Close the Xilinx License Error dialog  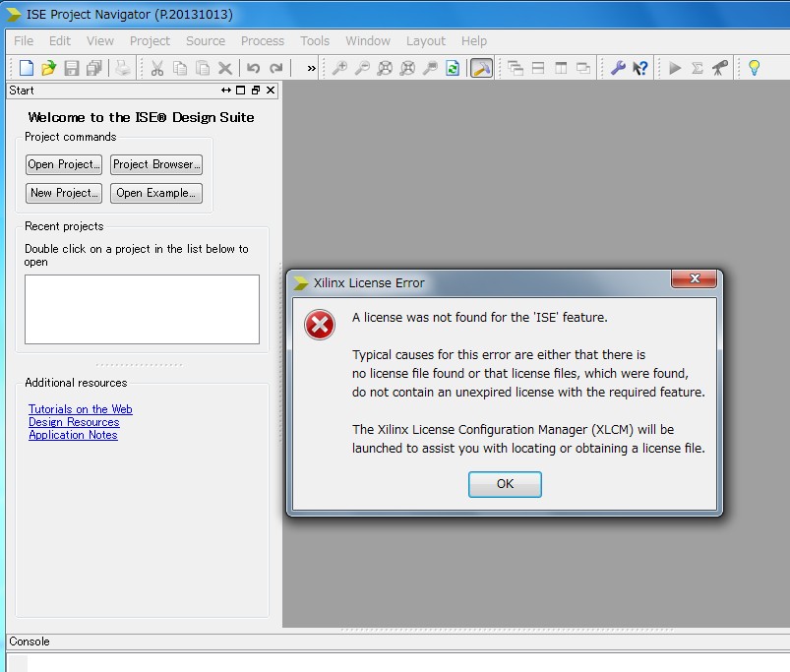click(694, 278)
